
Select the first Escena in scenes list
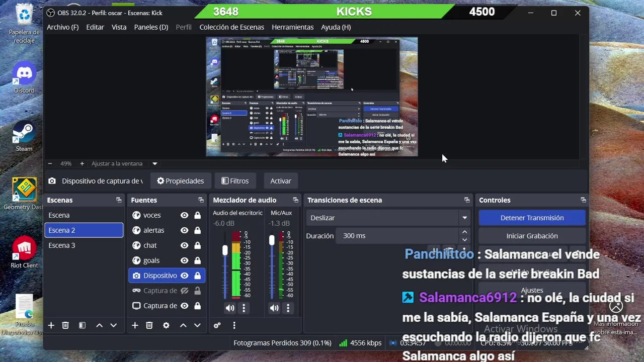click(84, 215)
